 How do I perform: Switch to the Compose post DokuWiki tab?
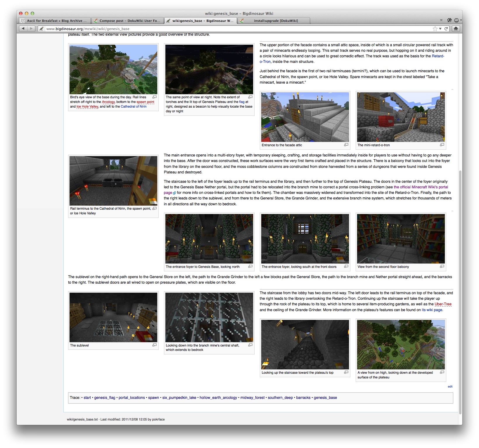127,21
